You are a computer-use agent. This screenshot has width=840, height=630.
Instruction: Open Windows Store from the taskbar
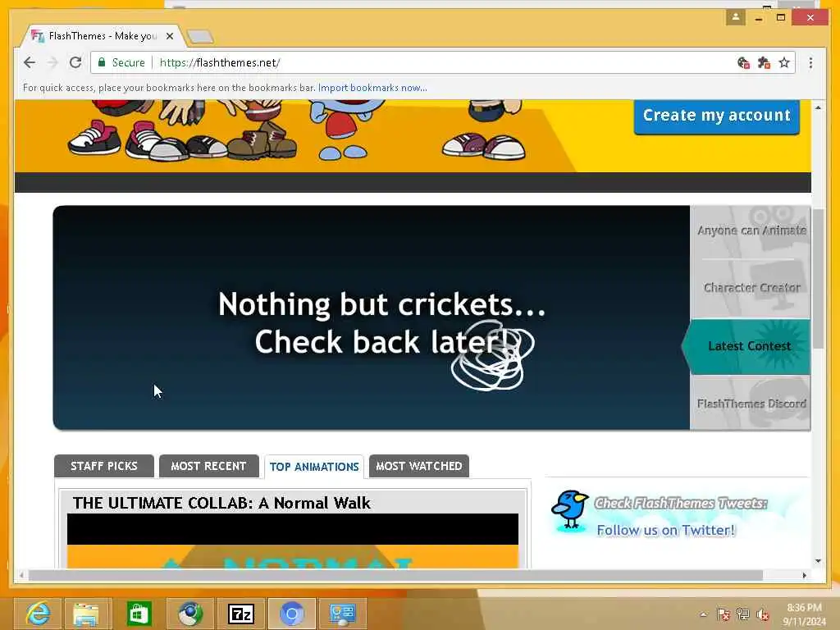[139, 614]
